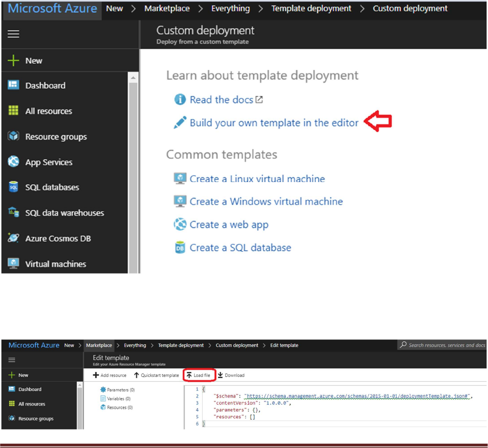
Task: Open SQL data warehouses icon
Action: click(x=13, y=213)
